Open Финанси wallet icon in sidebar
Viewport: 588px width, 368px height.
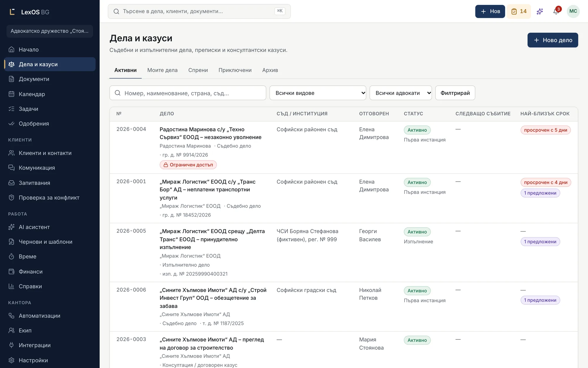point(11,271)
